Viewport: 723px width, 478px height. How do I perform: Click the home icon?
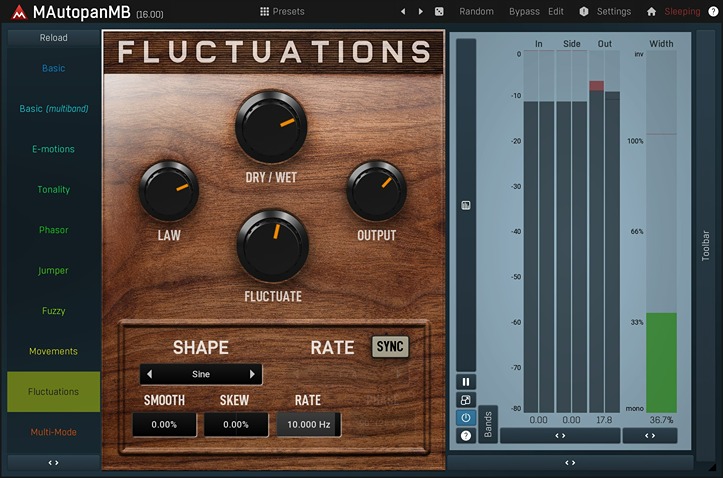(x=651, y=12)
